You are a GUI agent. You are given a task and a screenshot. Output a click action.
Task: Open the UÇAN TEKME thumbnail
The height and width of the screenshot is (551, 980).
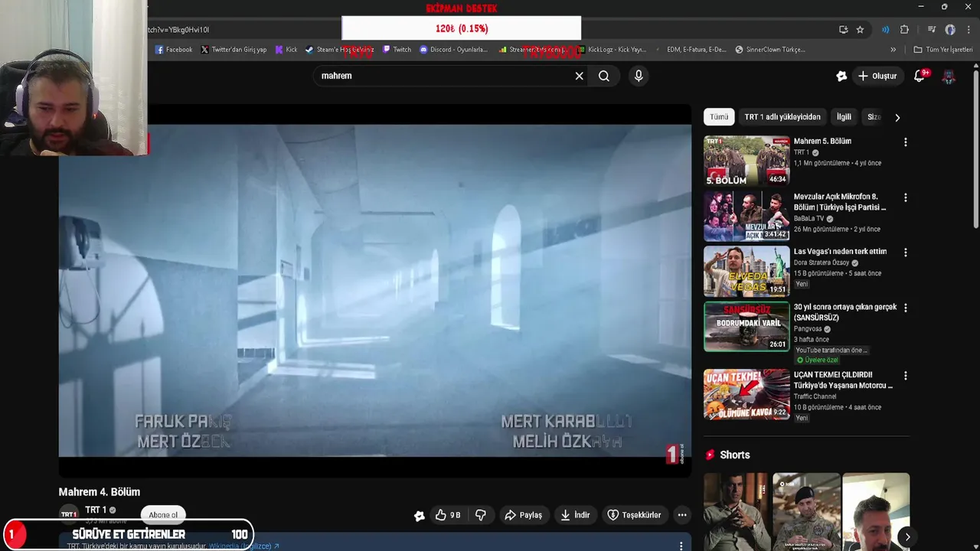pyautogui.click(x=746, y=394)
